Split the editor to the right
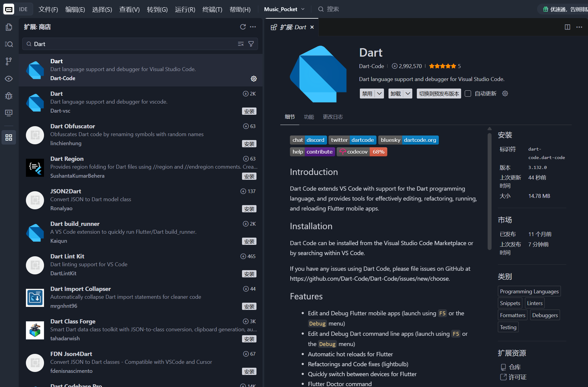 [568, 27]
